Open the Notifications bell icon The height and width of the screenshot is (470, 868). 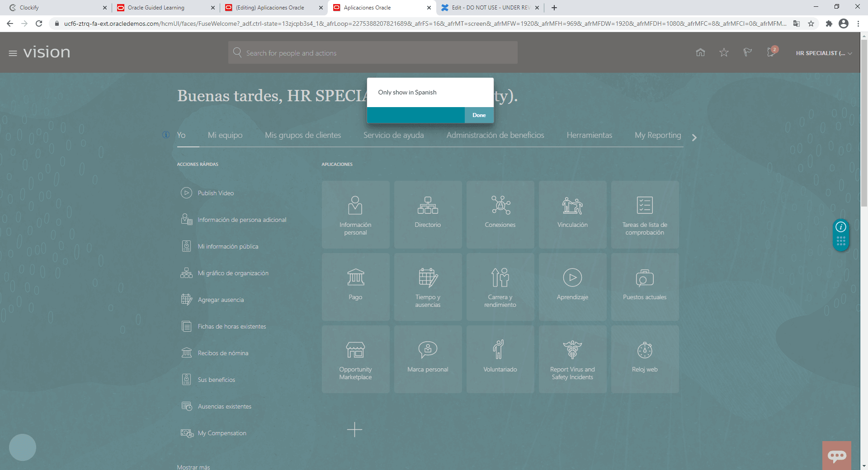[x=771, y=52]
